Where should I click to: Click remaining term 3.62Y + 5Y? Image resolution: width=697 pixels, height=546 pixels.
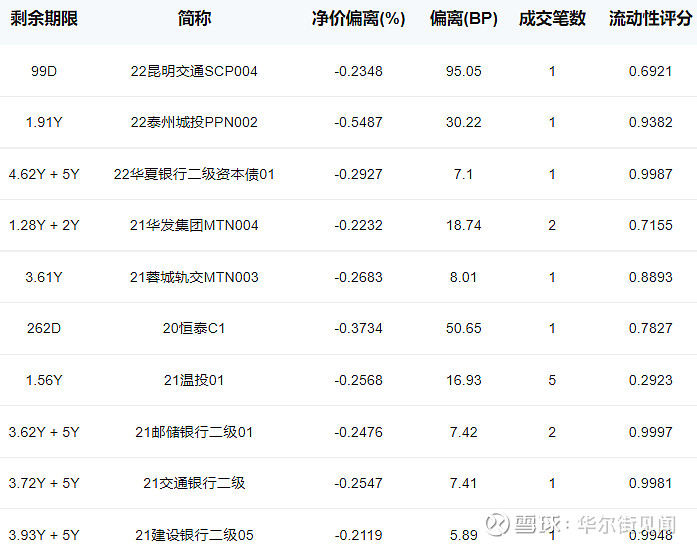(44, 432)
